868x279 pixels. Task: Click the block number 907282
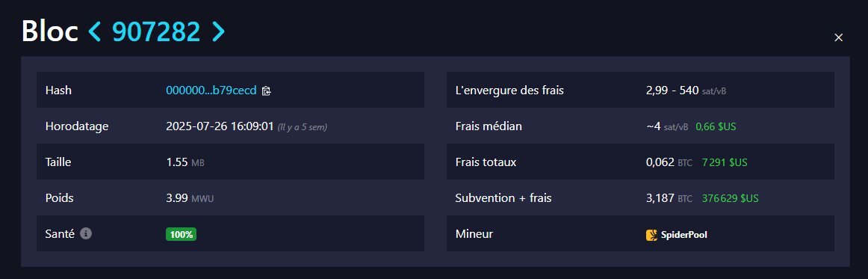click(x=156, y=32)
